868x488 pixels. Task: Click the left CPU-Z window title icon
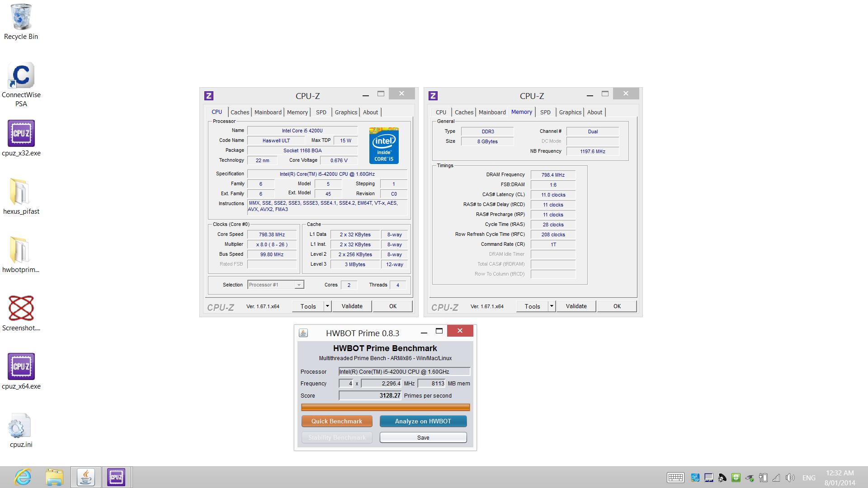[208, 96]
